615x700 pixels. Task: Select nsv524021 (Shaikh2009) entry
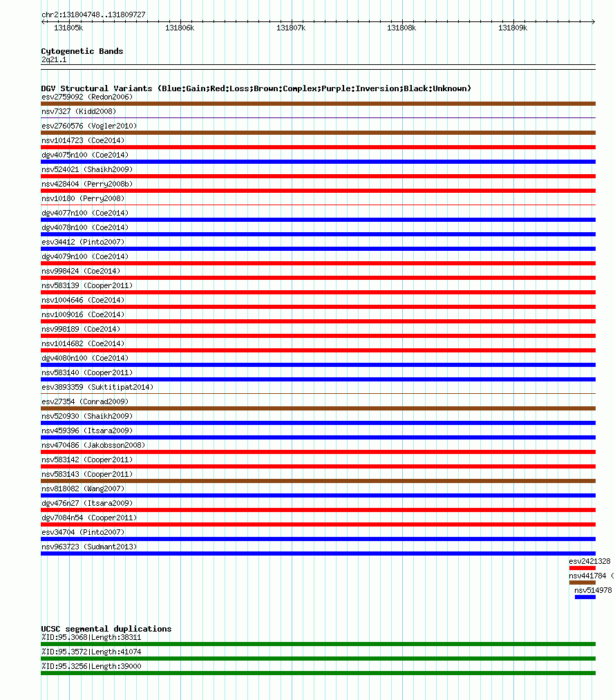pos(87,169)
